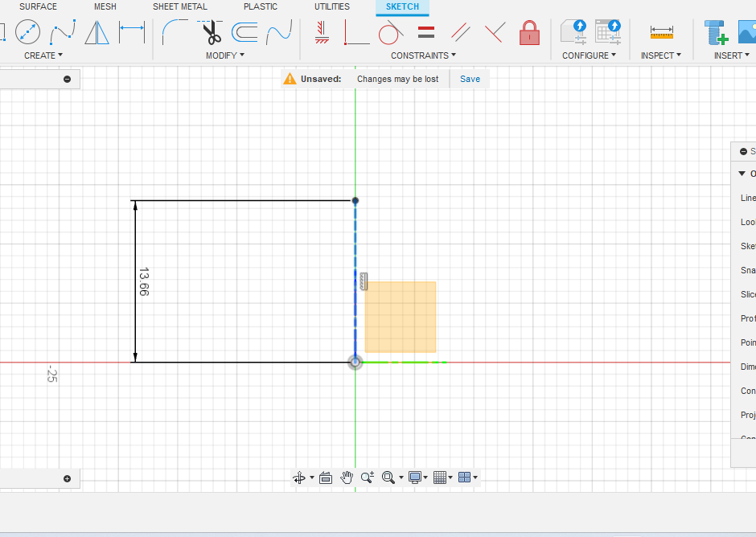Click the Insert canvas image icon
This screenshot has width=756, height=537.
point(747,32)
